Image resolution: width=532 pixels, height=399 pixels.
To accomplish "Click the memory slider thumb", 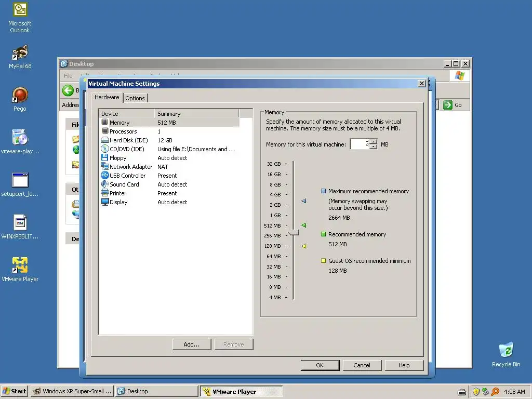I will point(293,232).
